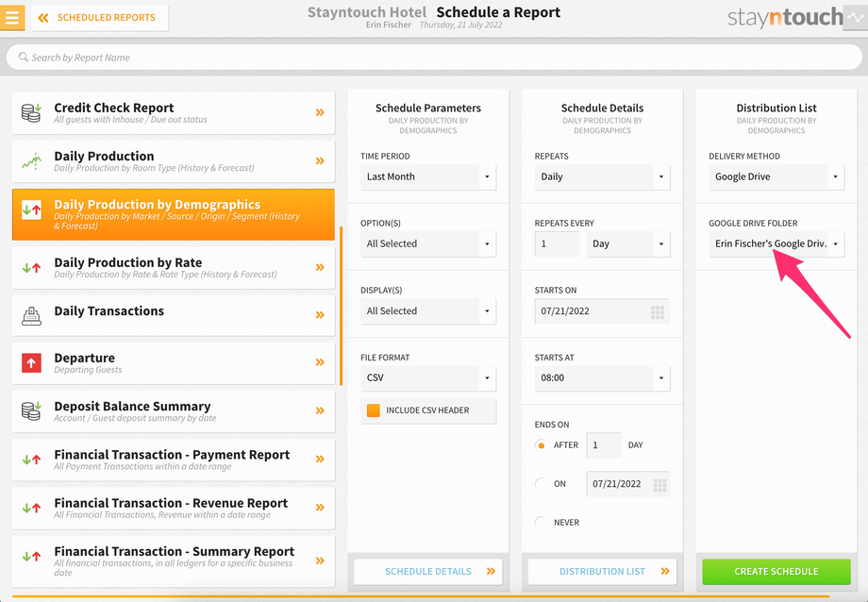
Task: Open the hamburger main menu
Action: 12,17
